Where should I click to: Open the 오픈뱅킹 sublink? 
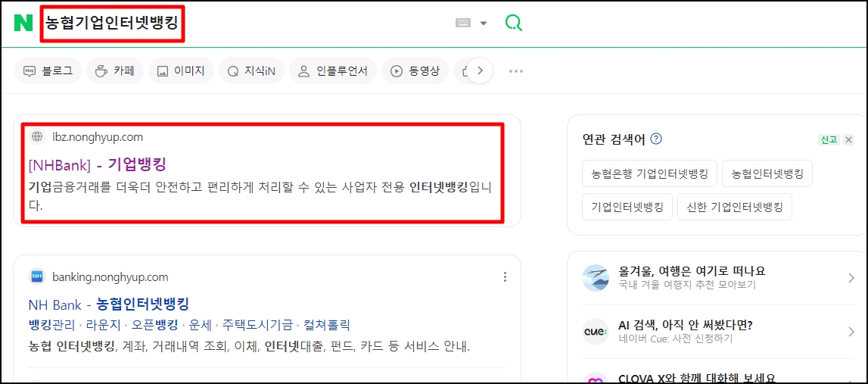(x=154, y=325)
